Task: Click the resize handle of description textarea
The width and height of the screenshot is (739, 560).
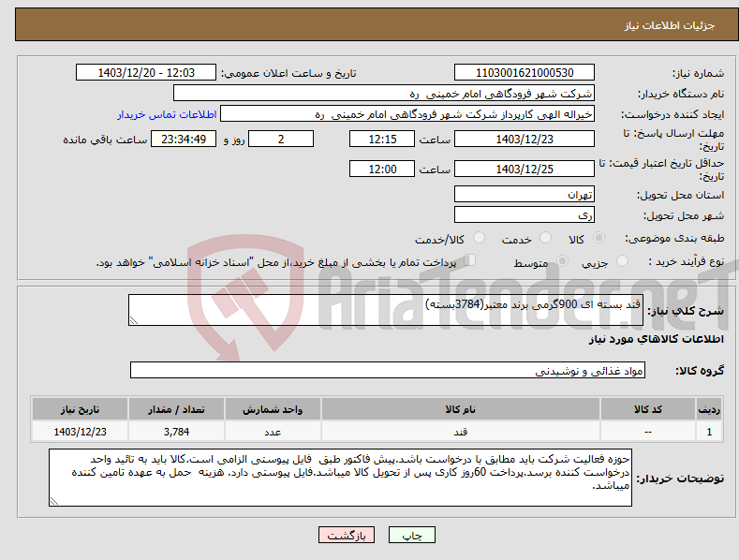Action: (134, 320)
